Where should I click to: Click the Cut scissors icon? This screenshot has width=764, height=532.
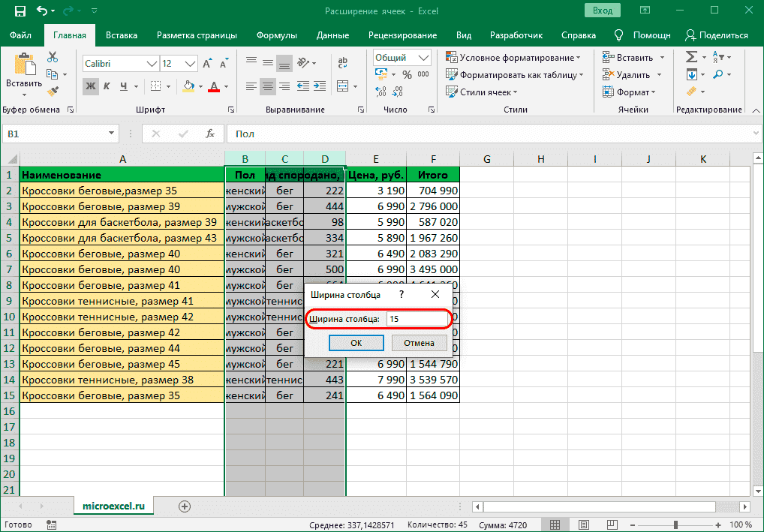(53, 58)
